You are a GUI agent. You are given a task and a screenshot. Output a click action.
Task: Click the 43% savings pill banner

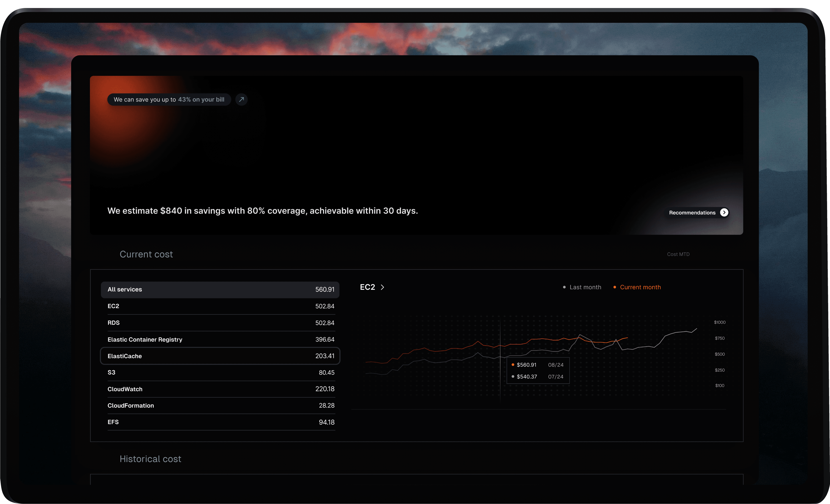(x=169, y=99)
